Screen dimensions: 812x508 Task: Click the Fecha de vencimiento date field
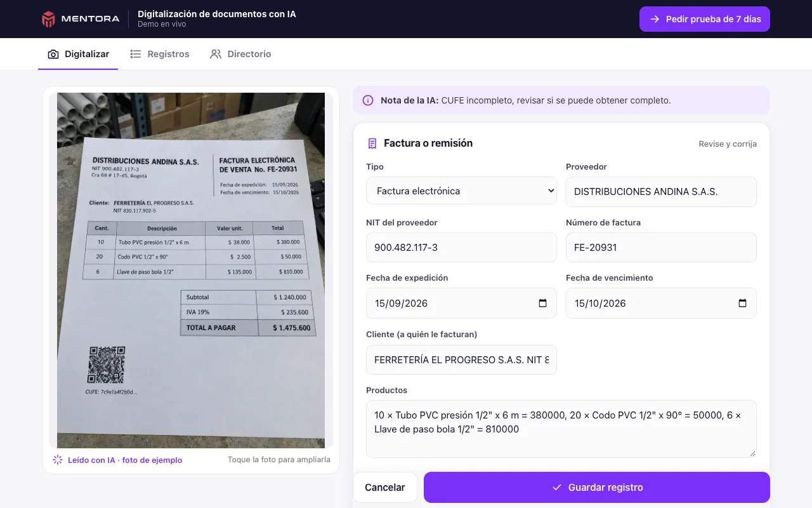(661, 304)
